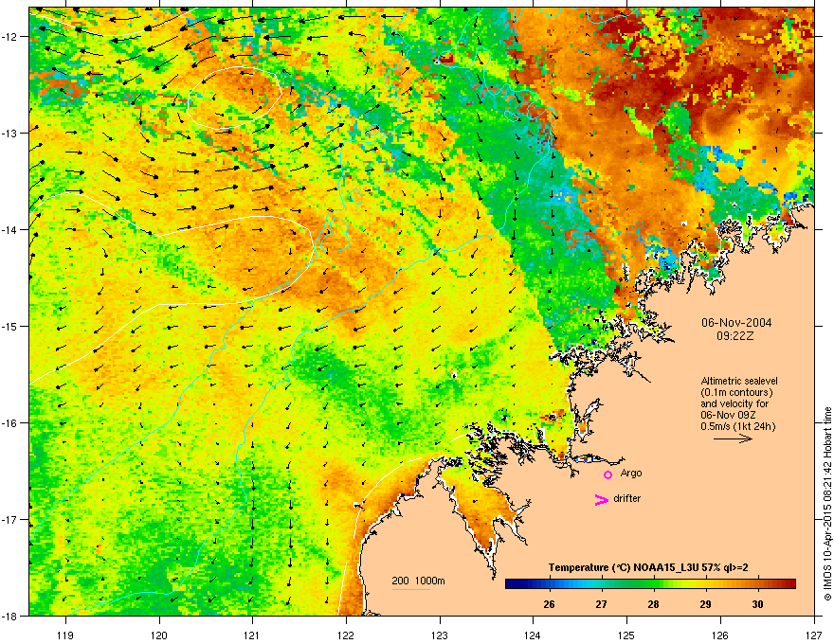834x644 pixels.
Task: Click the 'and velocity for' caption line
Action: (734, 403)
